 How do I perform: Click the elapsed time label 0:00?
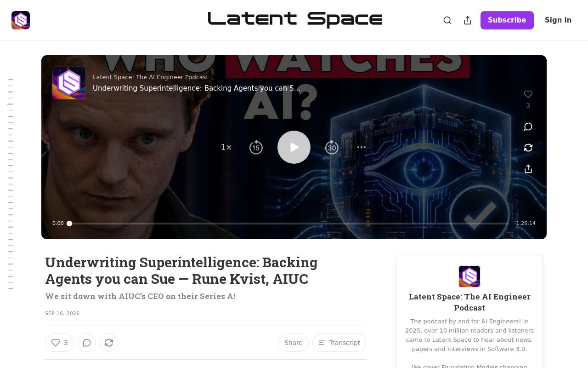pos(58,224)
